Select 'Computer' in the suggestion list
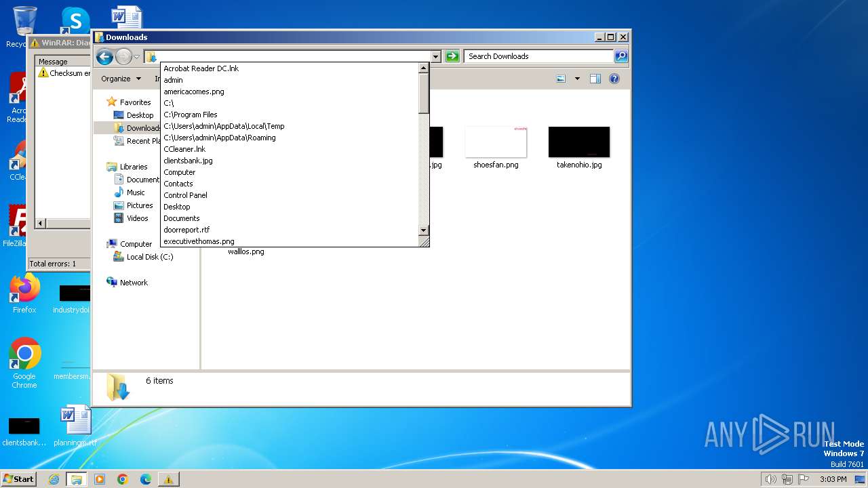This screenshot has height=488, width=868. (x=290, y=172)
